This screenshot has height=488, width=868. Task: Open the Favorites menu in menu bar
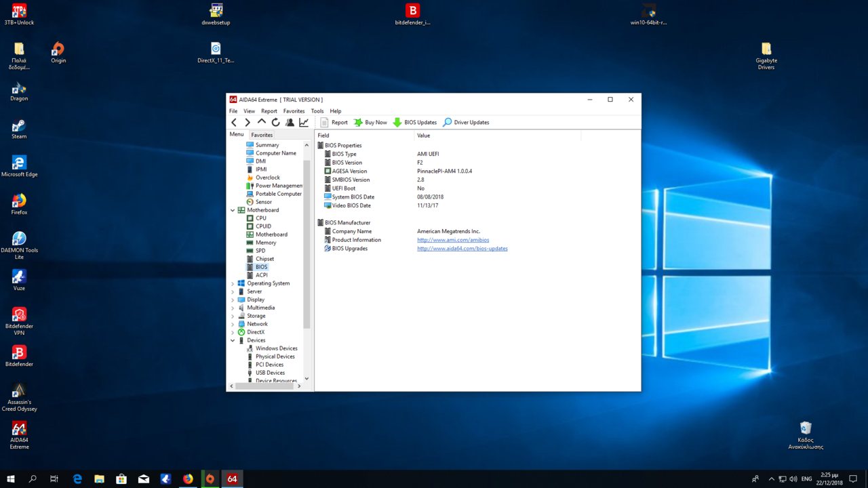pyautogui.click(x=294, y=111)
